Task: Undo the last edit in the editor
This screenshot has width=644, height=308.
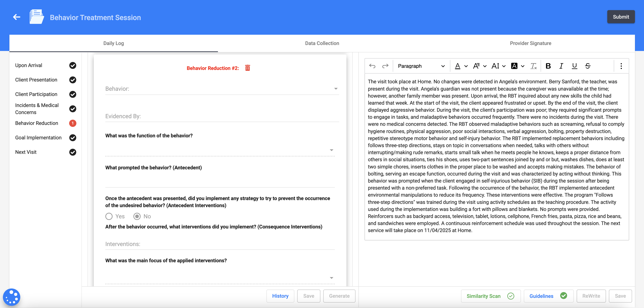Action: tap(372, 66)
